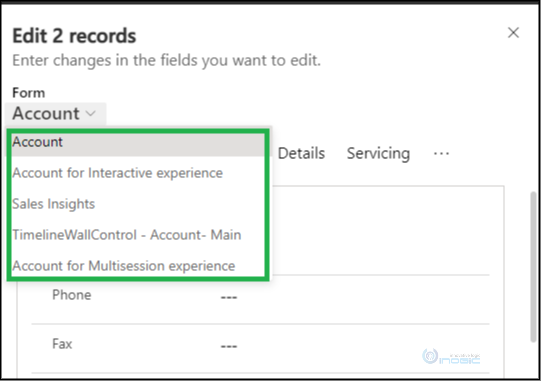Click the Fax field label
Viewport: 541px width, 381px height.
(62, 344)
